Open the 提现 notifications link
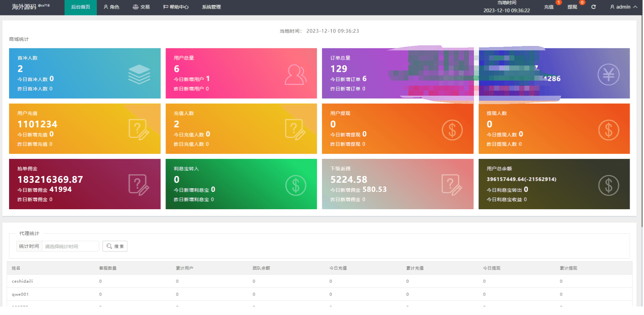Image resolution: width=644 pixels, height=315 pixels. 572,7
